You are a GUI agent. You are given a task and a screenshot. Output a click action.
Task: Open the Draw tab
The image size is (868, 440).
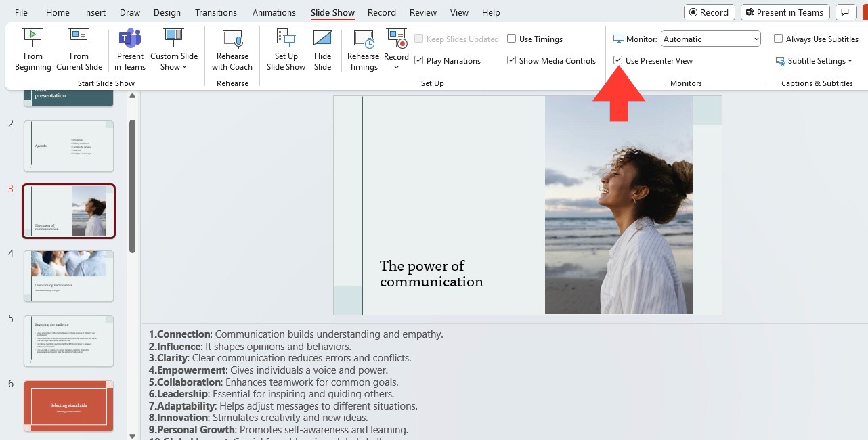(130, 12)
